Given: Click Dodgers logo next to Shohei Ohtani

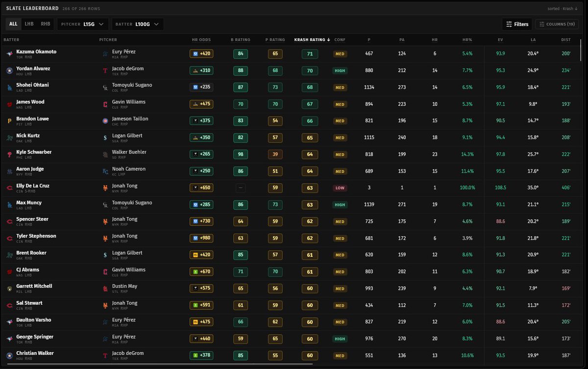Looking at the screenshot, I should pyautogui.click(x=9, y=88).
